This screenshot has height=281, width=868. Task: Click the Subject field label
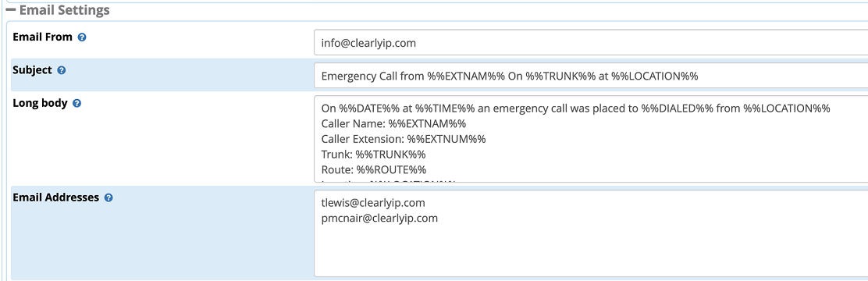point(32,70)
